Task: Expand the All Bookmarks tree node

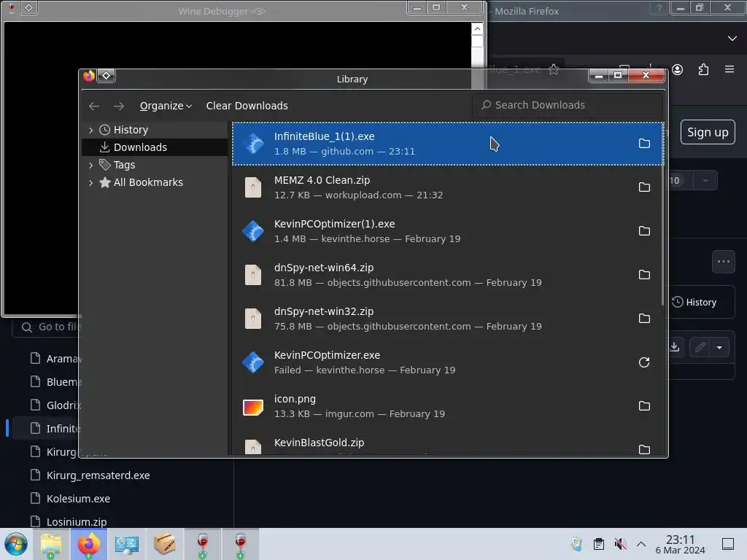Action: [91, 182]
